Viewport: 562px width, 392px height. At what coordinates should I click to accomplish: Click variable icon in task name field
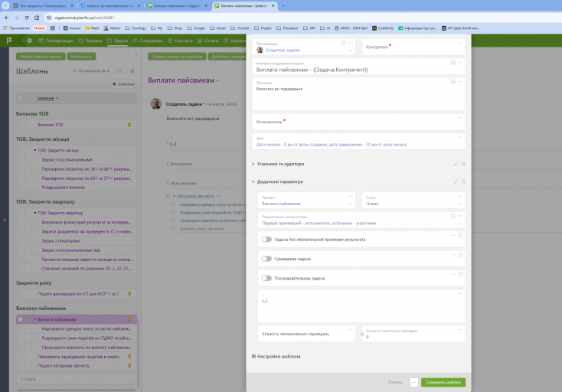(x=453, y=62)
